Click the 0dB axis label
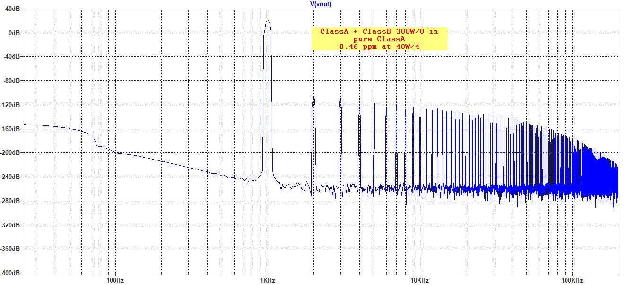Viewport: 644px width, 285px height. pos(14,33)
